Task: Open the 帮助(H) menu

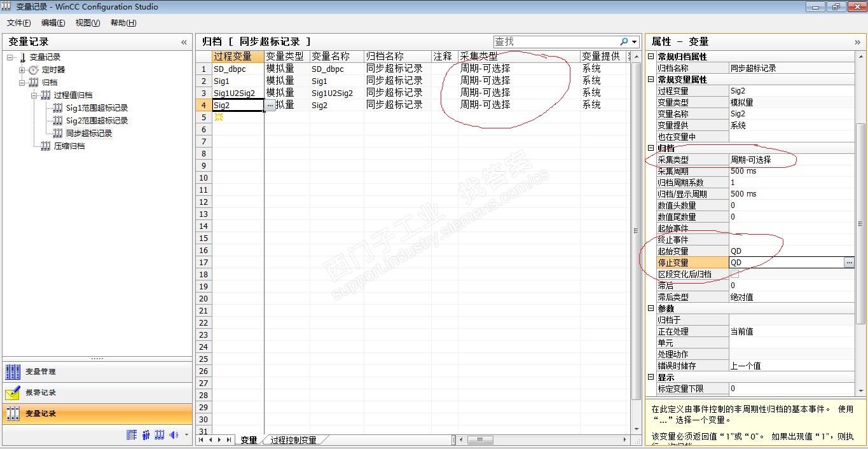Action: tap(123, 23)
